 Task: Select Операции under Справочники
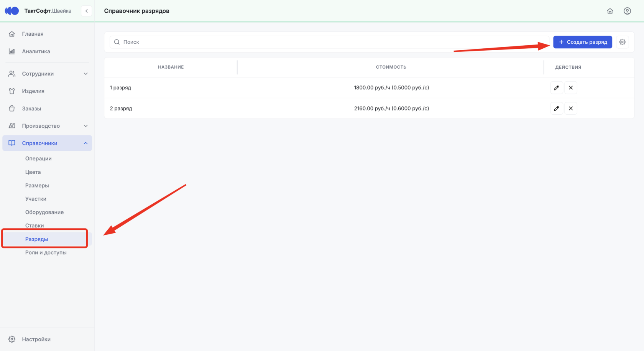[x=38, y=158]
